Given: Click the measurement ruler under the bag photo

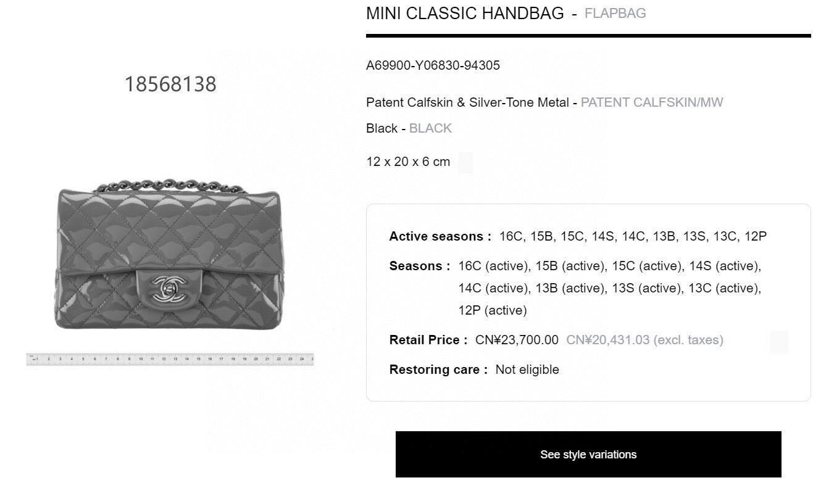Looking at the screenshot, I should (170, 359).
